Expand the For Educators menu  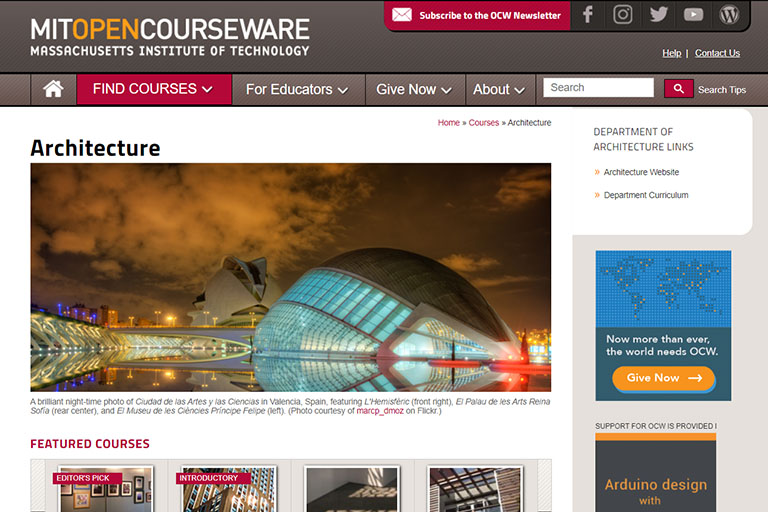pos(298,89)
